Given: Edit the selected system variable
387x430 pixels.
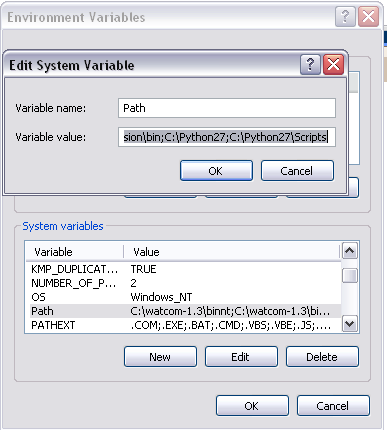Looking at the screenshot, I should pyautogui.click(x=241, y=357).
